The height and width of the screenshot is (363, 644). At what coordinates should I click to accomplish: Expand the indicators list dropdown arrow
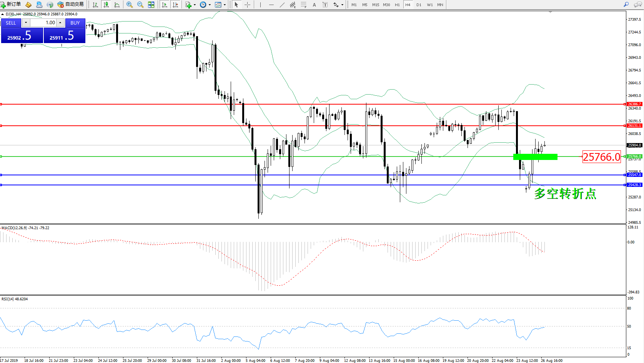[195, 5]
